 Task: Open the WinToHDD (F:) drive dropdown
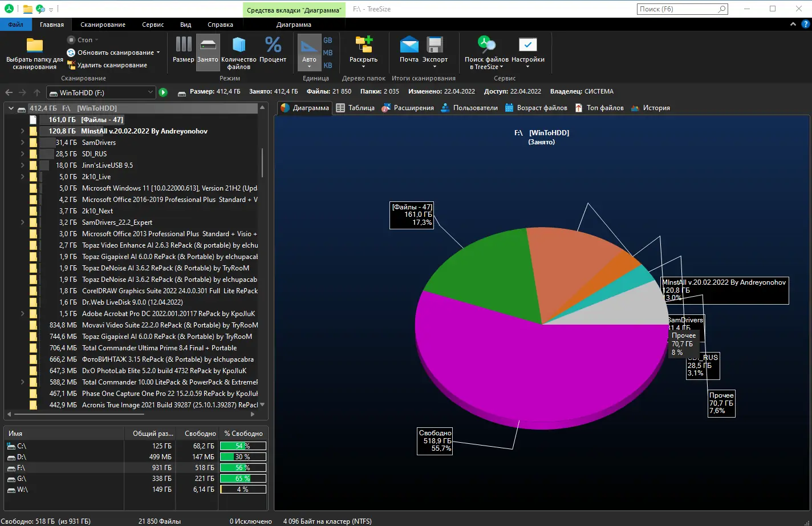151,92
